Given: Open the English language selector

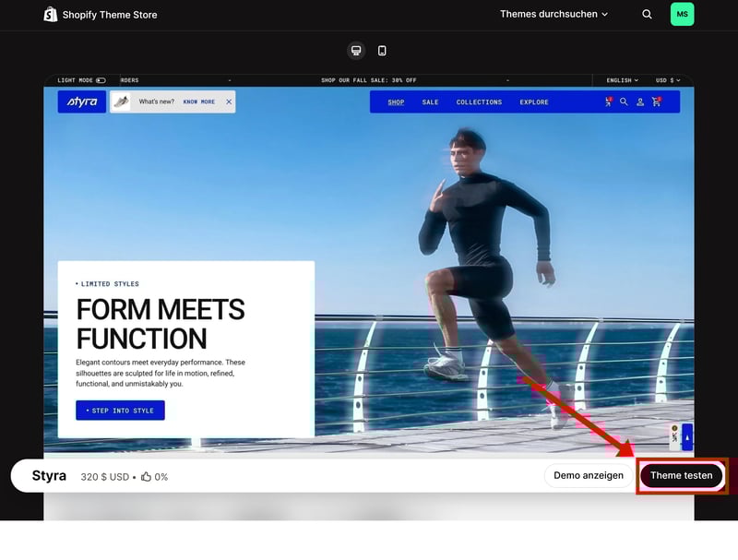Looking at the screenshot, I should [x=622, y=80].
